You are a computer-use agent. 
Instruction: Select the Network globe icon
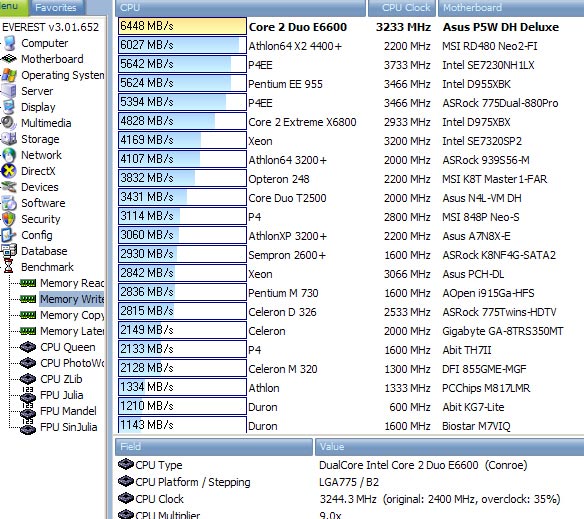9,155
